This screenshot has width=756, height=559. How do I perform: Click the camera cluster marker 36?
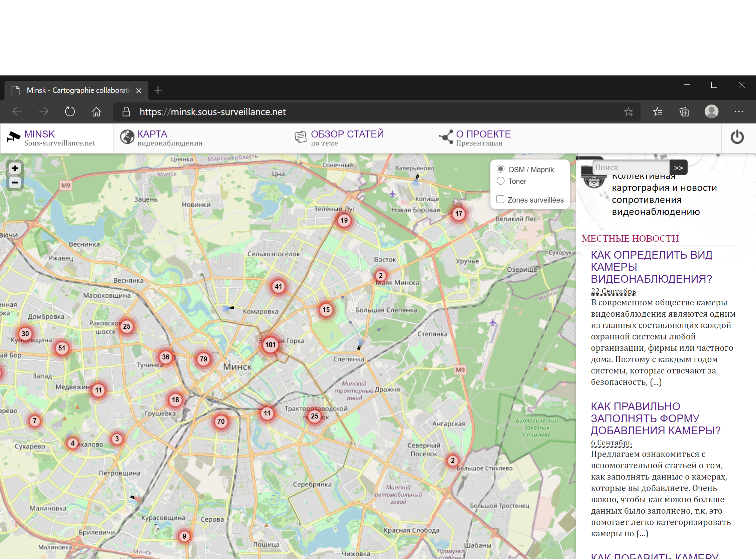[x=165, y=357]
